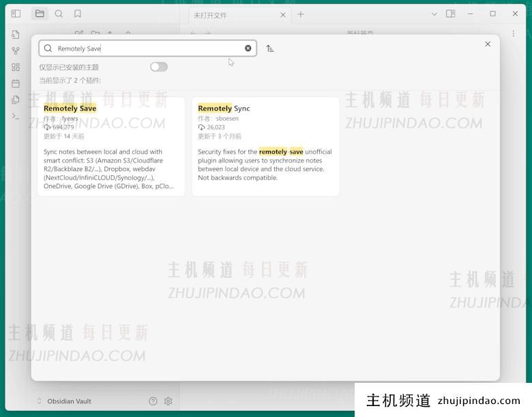This screenshot has height=417, width=532.
Task: Open the file explorer folder icon
Action: pos(40,14)
